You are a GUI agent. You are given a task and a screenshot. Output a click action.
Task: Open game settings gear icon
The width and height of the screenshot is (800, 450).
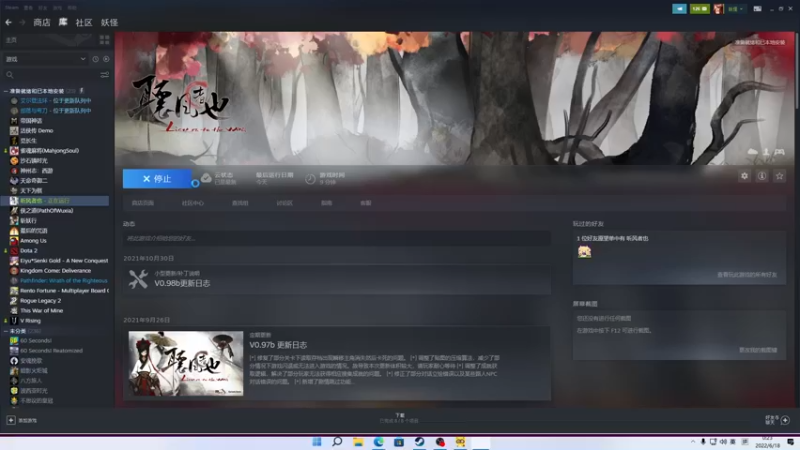coord(744,176)
